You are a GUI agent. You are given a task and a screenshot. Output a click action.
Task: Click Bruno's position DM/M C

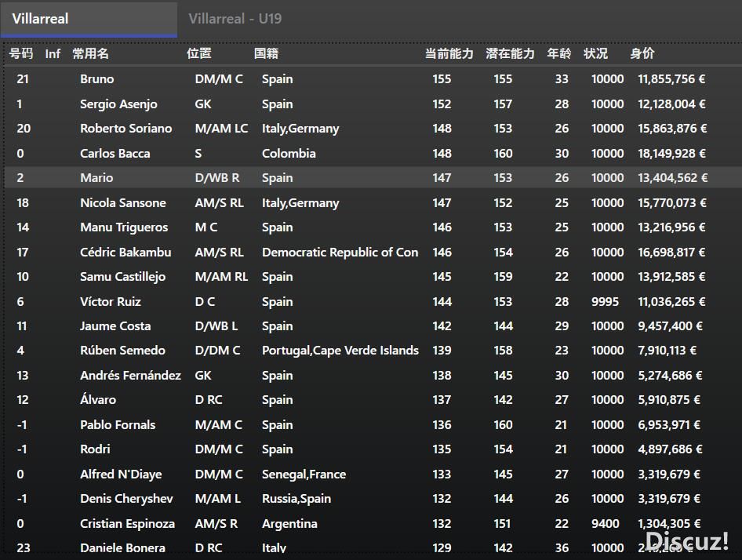219,79
